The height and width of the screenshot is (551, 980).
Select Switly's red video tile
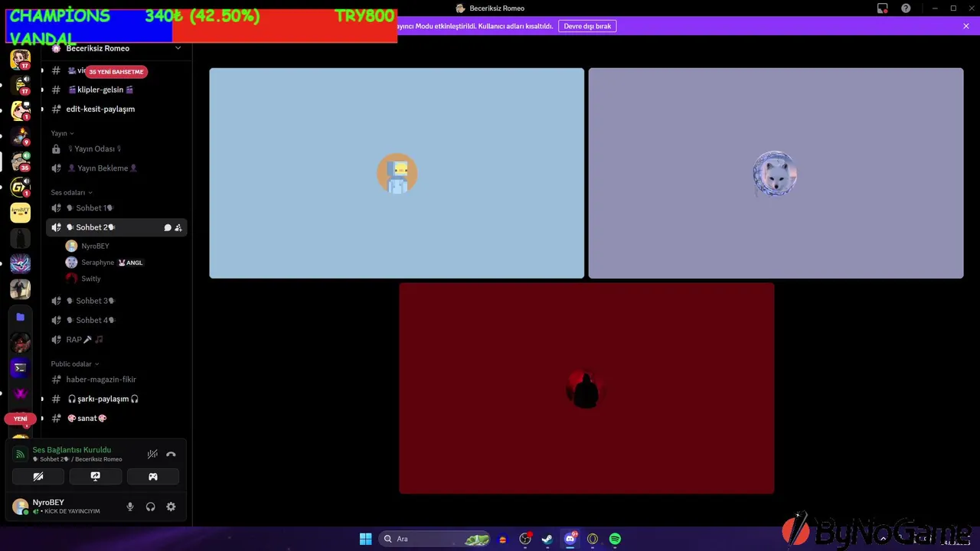[586, 388]
